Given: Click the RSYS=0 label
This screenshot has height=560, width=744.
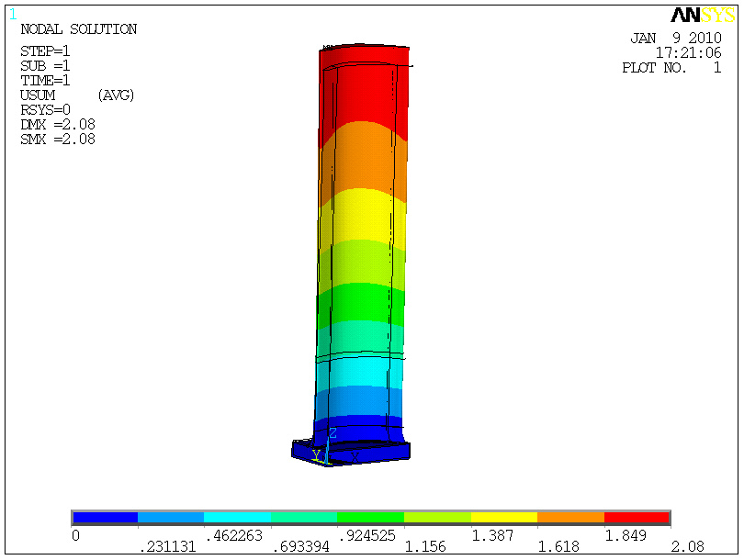Looking at the screenshot, I should tap(45, 109).
